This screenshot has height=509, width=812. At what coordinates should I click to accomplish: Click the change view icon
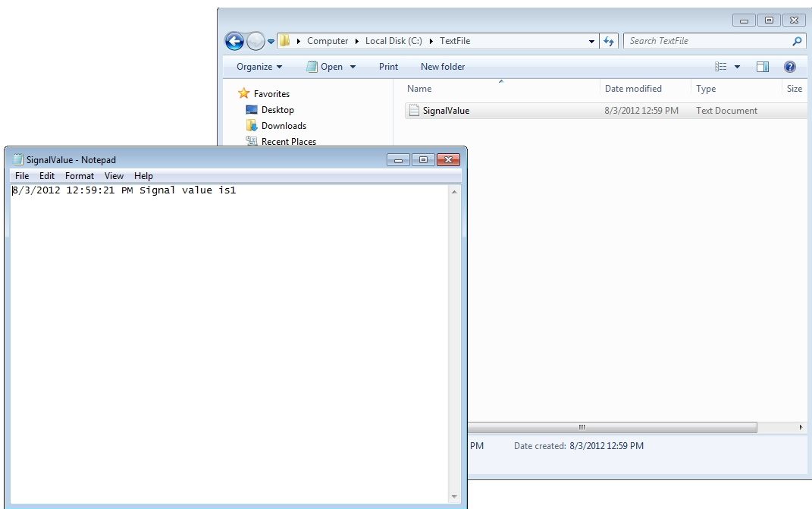[x=721, y=67]
